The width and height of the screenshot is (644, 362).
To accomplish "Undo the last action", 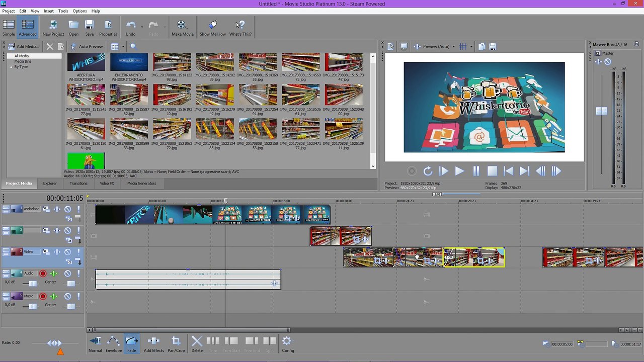I will tap(130, 28).
